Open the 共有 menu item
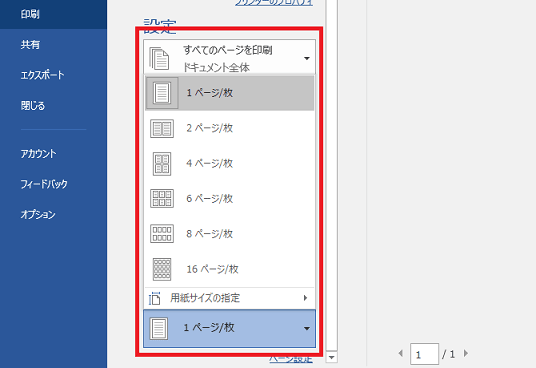This screenshot has height=368, width=536. click(x=30, y=45)
